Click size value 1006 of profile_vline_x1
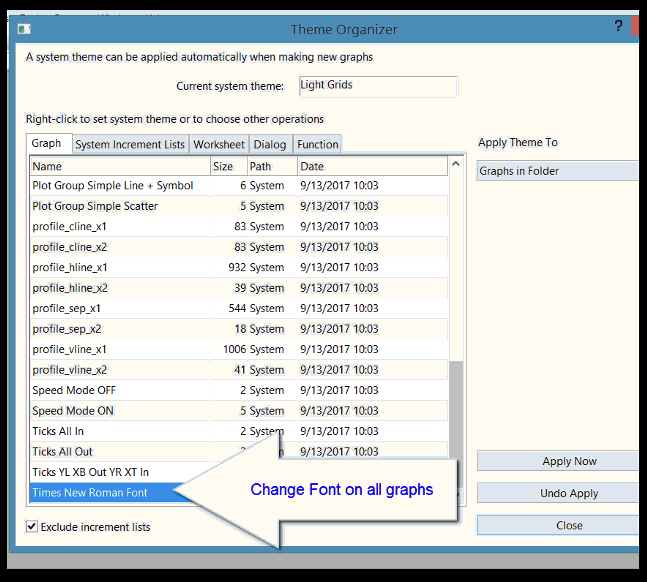The width and height of the screenshot is (647, 582). (234, 349)
